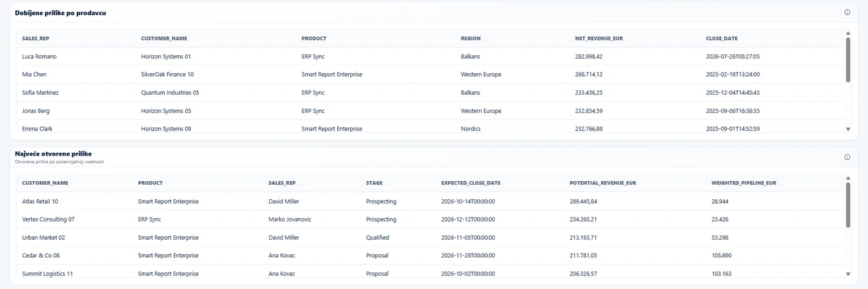Click potential revenue 289.445,84

584,201
